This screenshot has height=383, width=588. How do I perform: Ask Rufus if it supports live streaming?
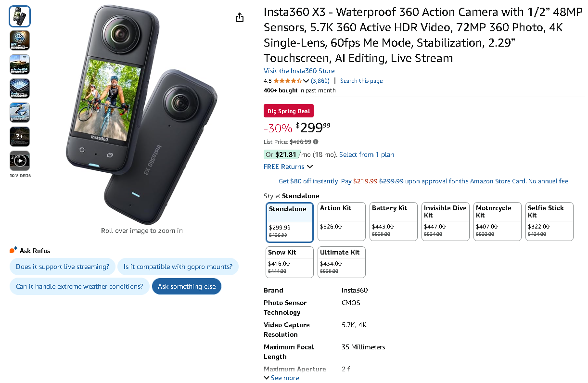pyautogui.click(x=63, y=267)
